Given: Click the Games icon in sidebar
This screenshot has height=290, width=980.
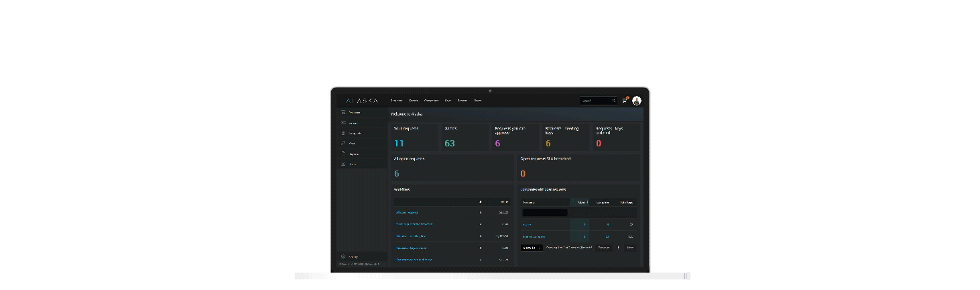Looking at the screenshot, I should click(343, 123).
